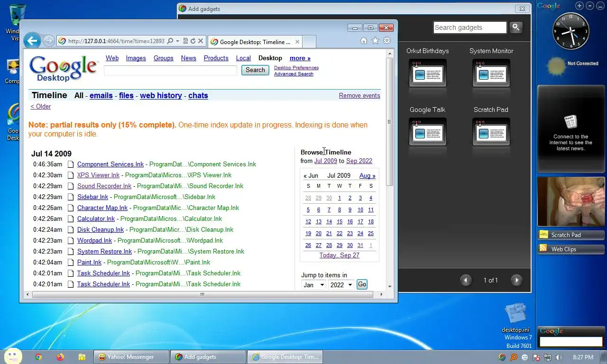
Task: Open the news gadget panel
Action: pos(571,129)
